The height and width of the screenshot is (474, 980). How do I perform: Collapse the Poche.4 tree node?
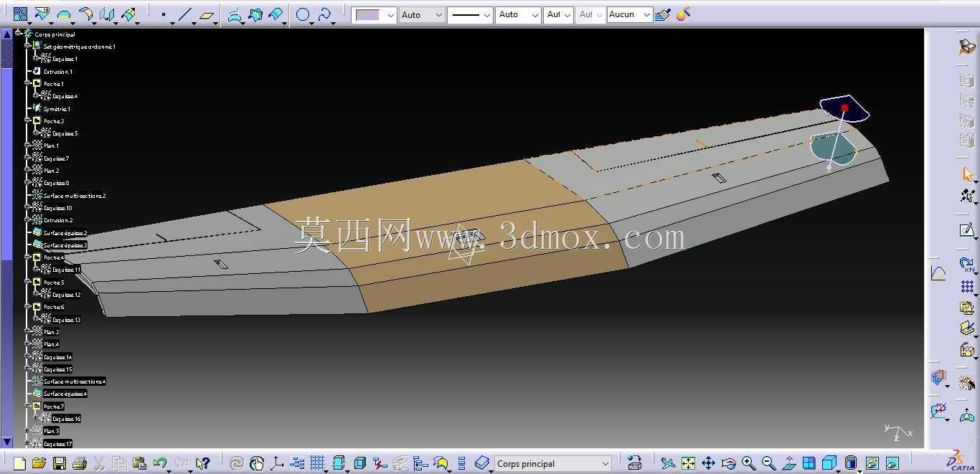pos(28,257)
